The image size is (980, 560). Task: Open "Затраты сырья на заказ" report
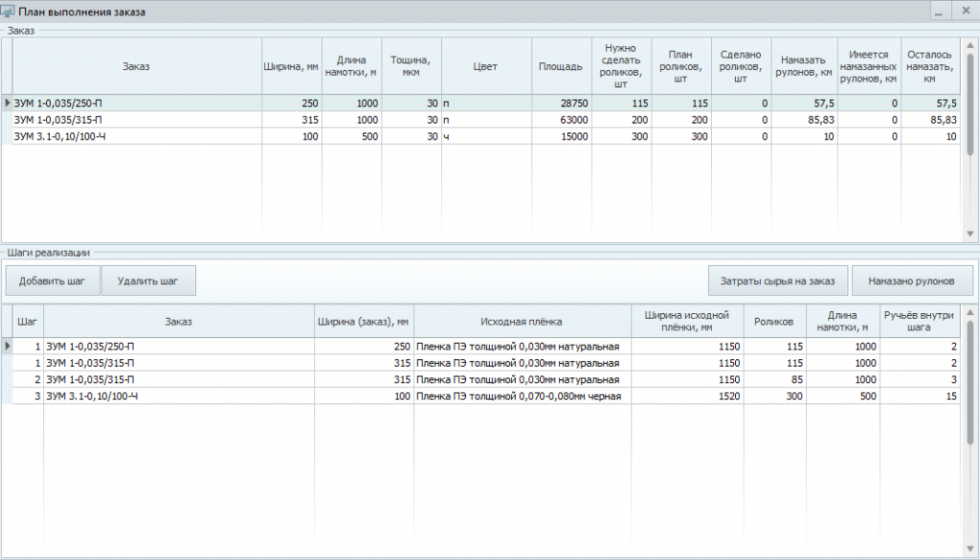click(777, 281)
